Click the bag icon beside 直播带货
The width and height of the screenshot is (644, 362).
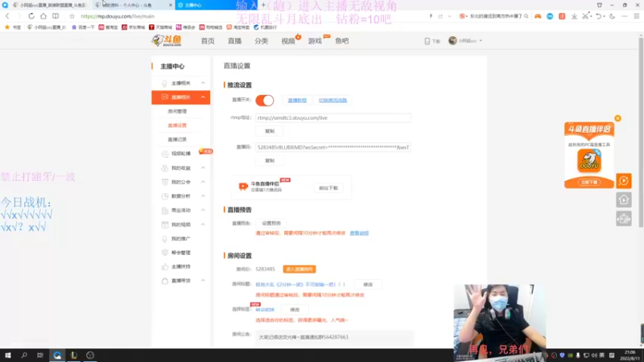(165, 281)
